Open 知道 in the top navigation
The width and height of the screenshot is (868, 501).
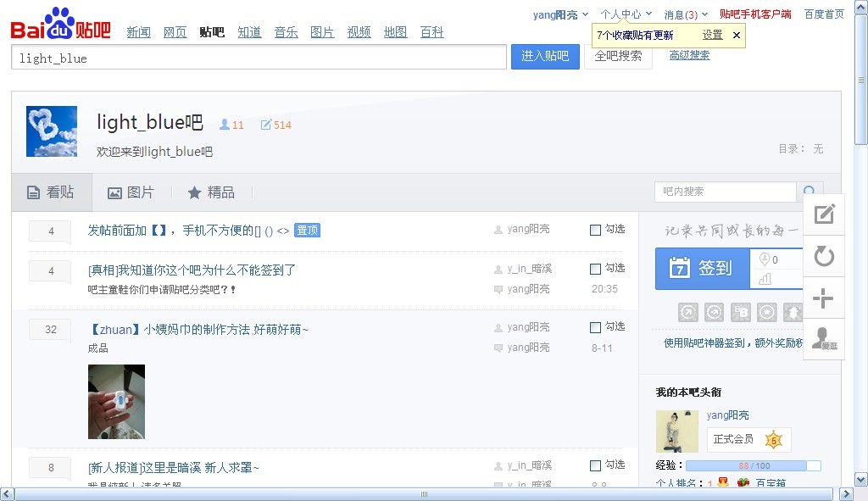coord(249,32)
